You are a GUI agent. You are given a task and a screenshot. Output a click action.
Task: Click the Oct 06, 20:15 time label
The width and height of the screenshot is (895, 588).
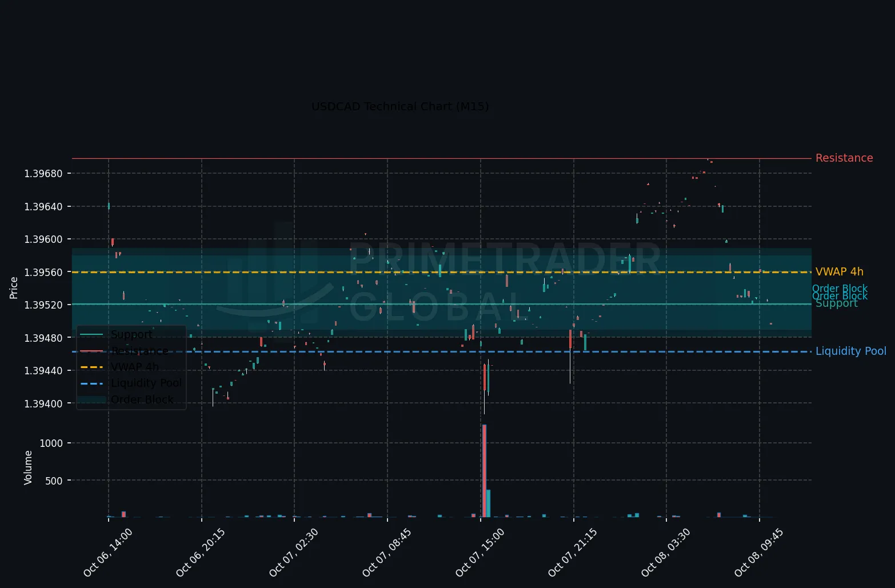coord(201,552)
